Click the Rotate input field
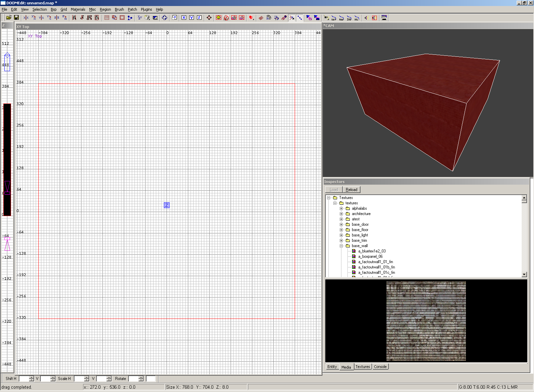Screen dimensions: 534x392 134,379
